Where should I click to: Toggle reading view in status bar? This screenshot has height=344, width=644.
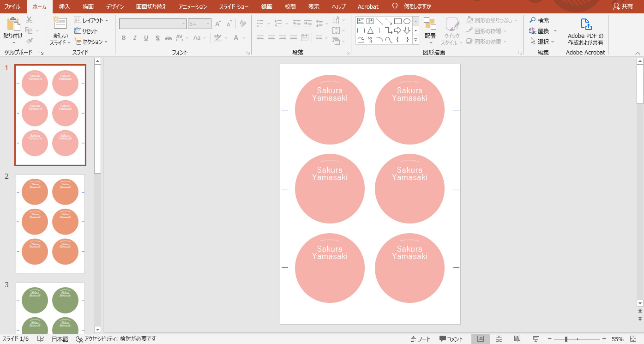(518, 339)
